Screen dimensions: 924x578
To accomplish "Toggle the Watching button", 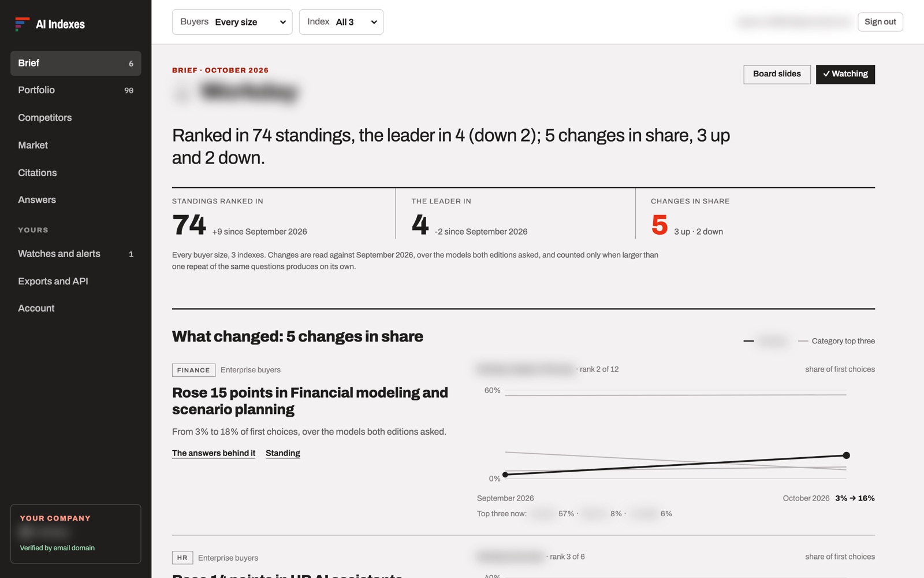I will coord(845,74).
